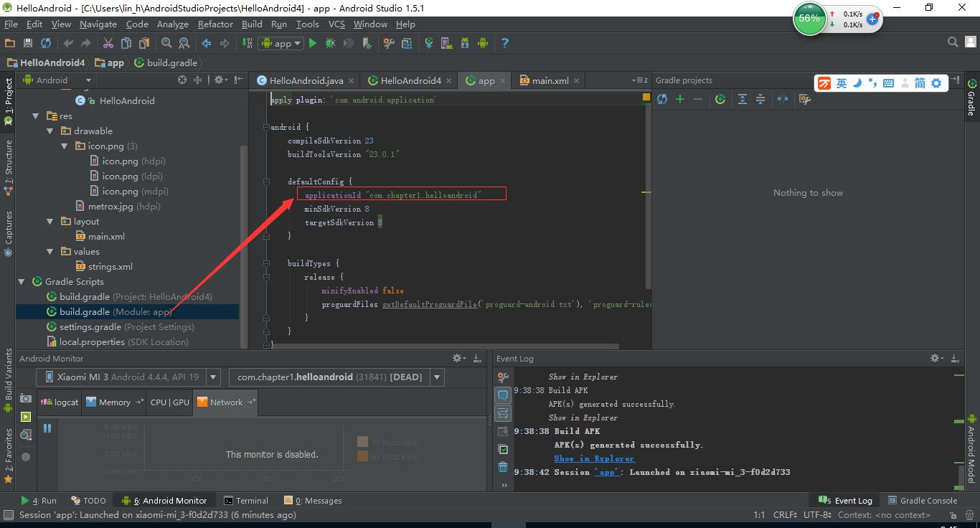Click the Replace toolbar icon
Screen dimensions: 980x528
(184, 43)
